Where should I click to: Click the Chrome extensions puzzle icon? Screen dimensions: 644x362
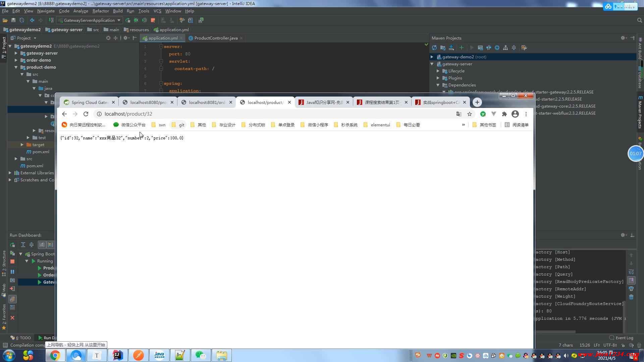point(504,114)
